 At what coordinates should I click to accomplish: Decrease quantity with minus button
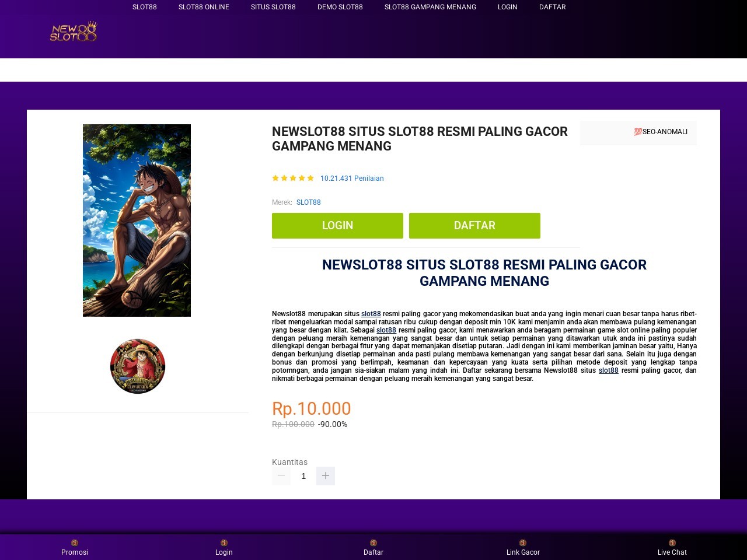tap(281, 476)
